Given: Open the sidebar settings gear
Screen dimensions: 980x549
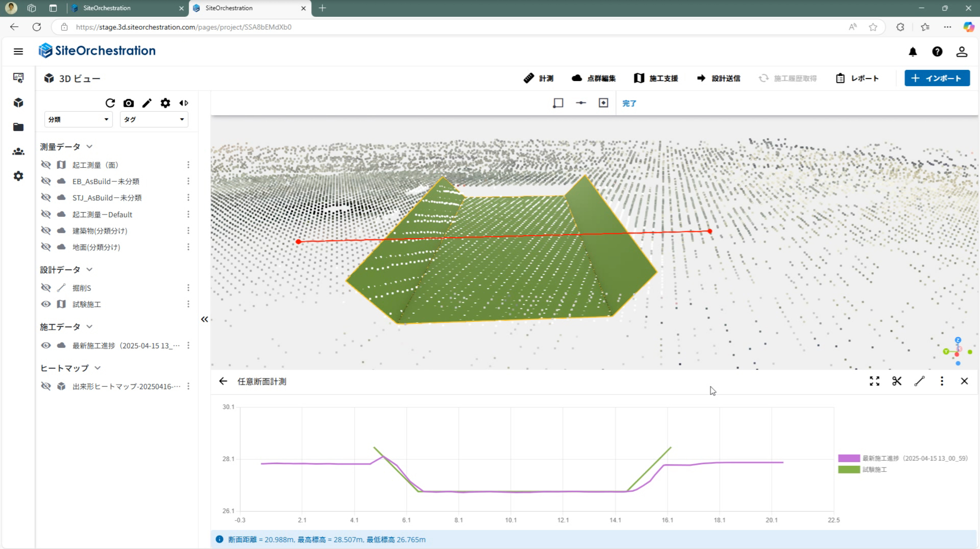Looking at the screenshot, I should [x=18, y=176].
